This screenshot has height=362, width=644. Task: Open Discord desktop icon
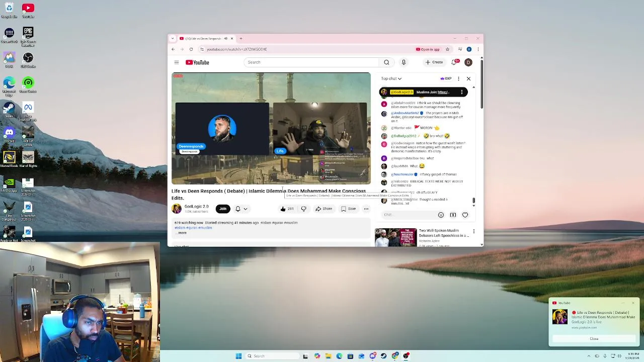9,135
